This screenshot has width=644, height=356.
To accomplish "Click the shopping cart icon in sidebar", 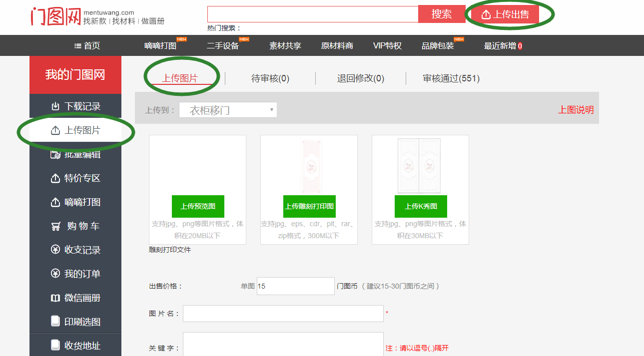I will 56,226.
